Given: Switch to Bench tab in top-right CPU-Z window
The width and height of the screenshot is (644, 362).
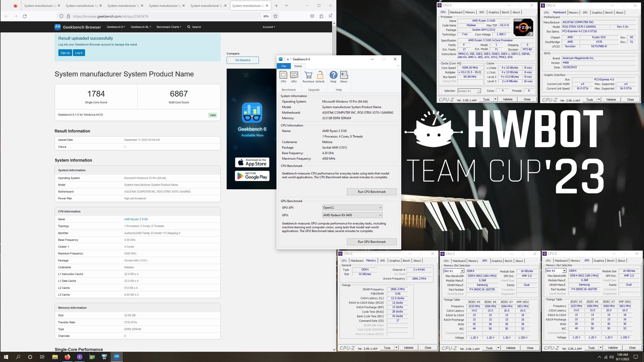Looking at the screenshot, I should [609, 13].
